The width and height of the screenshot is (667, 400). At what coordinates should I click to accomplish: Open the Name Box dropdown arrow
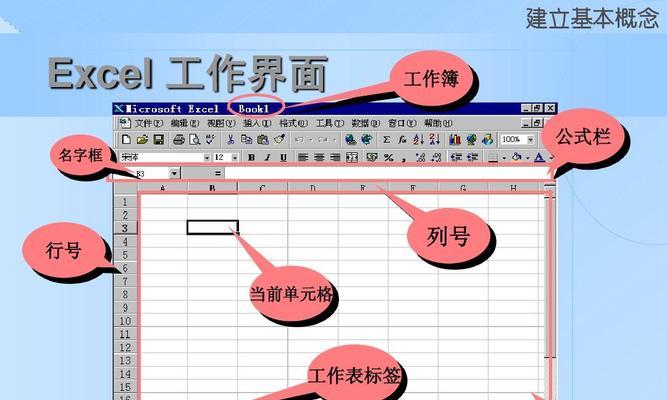pos(174,173)
